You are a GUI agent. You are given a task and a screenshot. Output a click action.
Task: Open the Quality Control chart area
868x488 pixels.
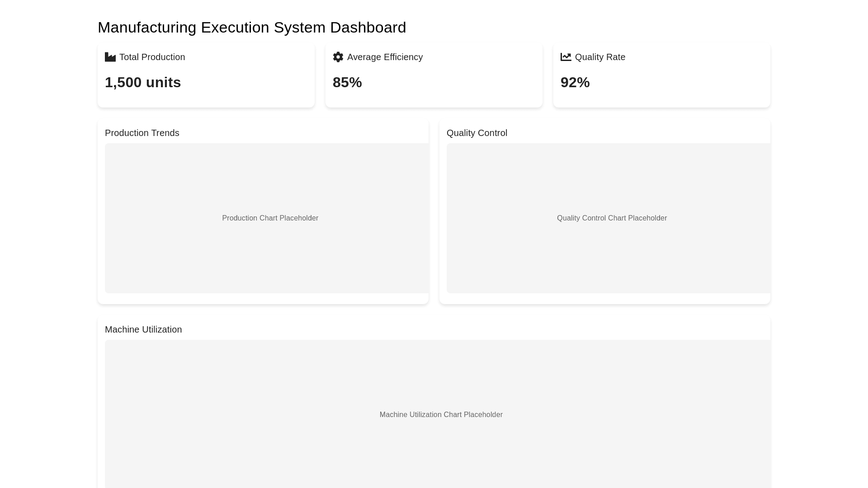(x=608, y=181)
